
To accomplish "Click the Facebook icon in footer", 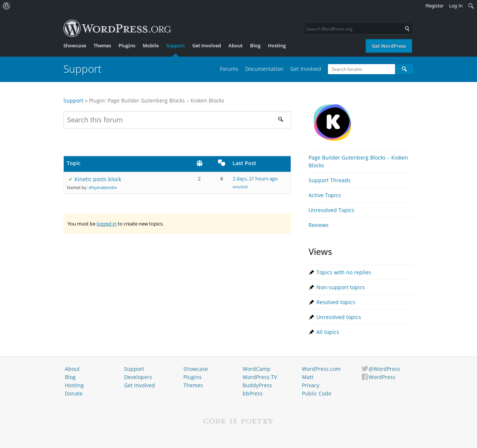I will (x=365, y=377).
